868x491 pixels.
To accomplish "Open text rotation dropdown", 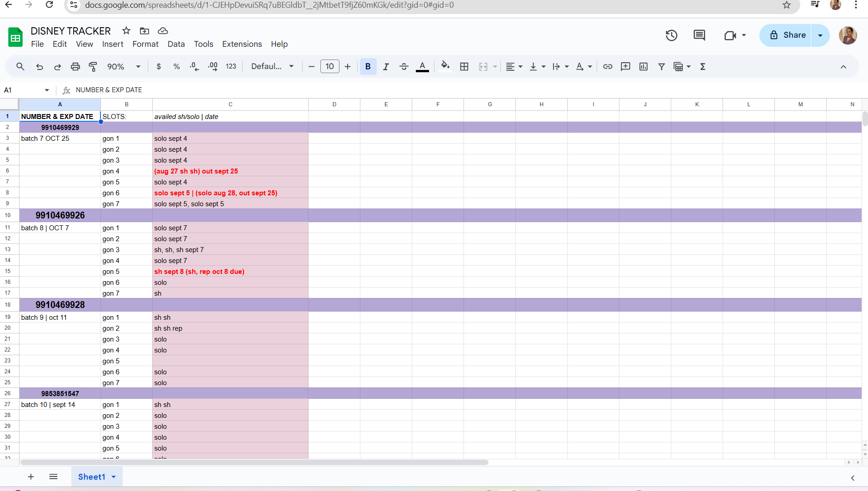I will 584,67.
